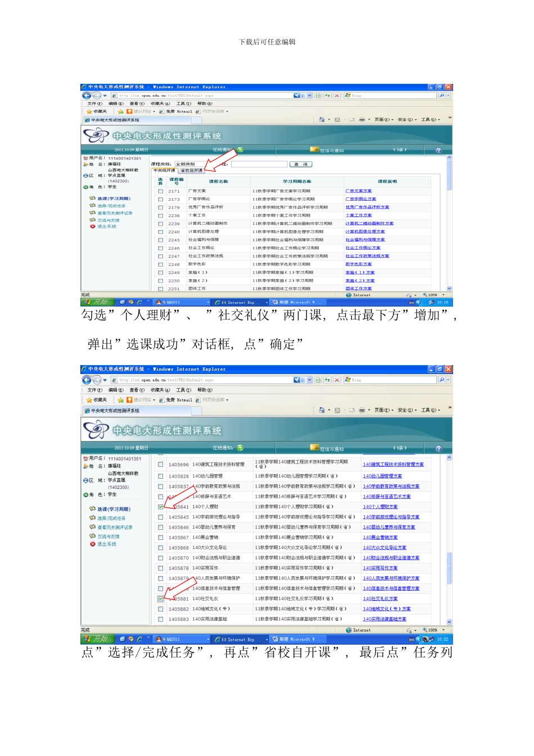534x756 pixels.
Task: Click the search magnifier icon in the 10:18 screenshot
Action: (x=442, y=96)
